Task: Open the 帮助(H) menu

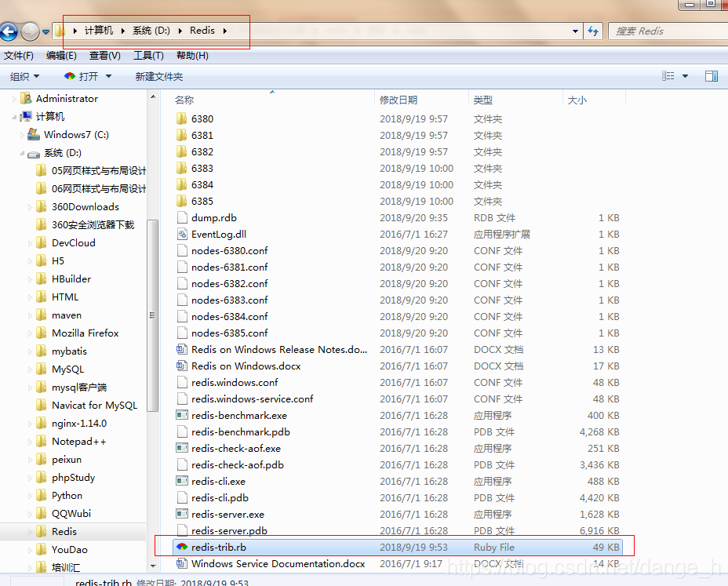Action: [x=192, y=56]
